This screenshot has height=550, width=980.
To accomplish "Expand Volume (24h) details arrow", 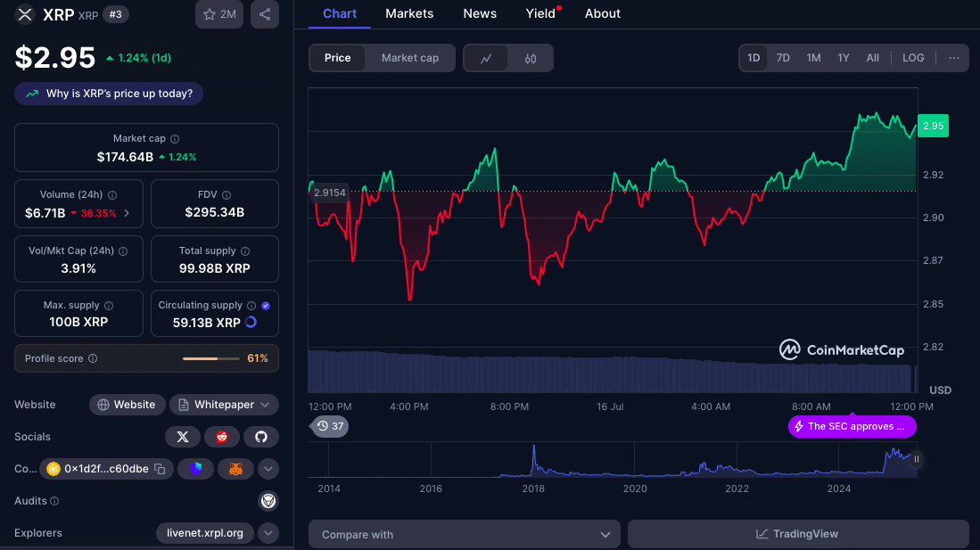I will (x=127, y=213).
